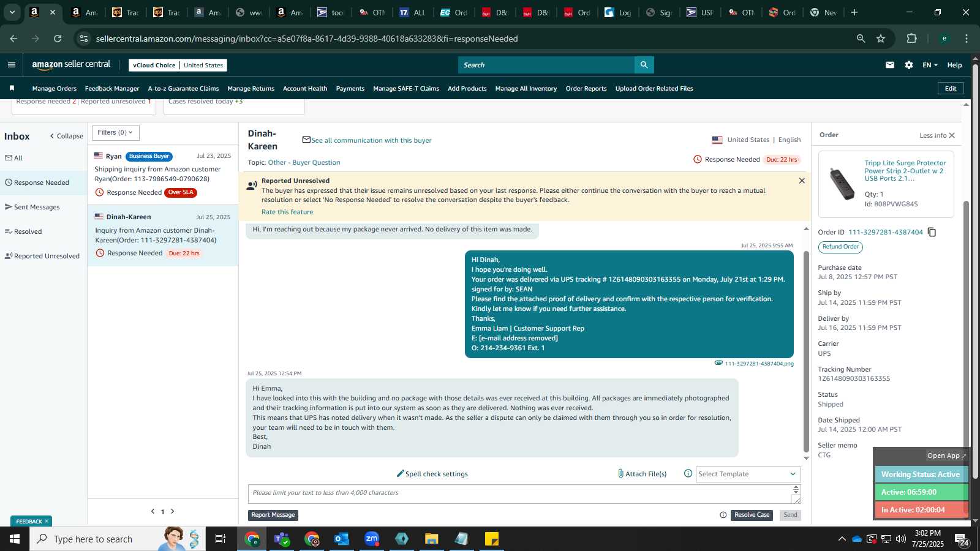Open Spell check settings
Image resolution: width=980 pixels, height=551 pixels.
tap(432, 474)
